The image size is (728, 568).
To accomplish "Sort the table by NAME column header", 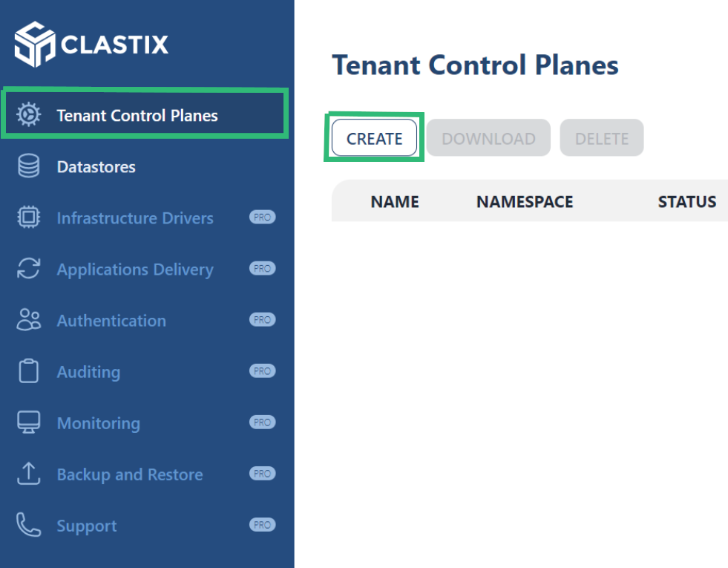I will coord(395,202).
